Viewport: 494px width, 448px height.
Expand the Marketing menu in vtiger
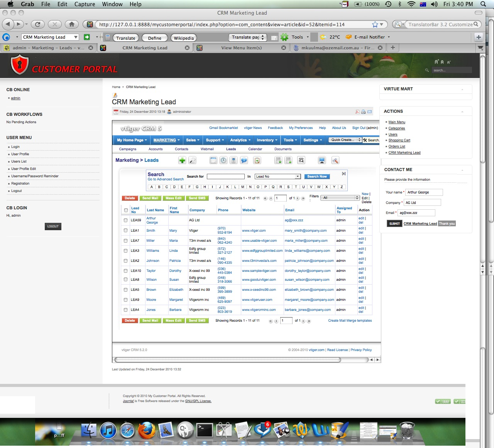coord(166,140)
